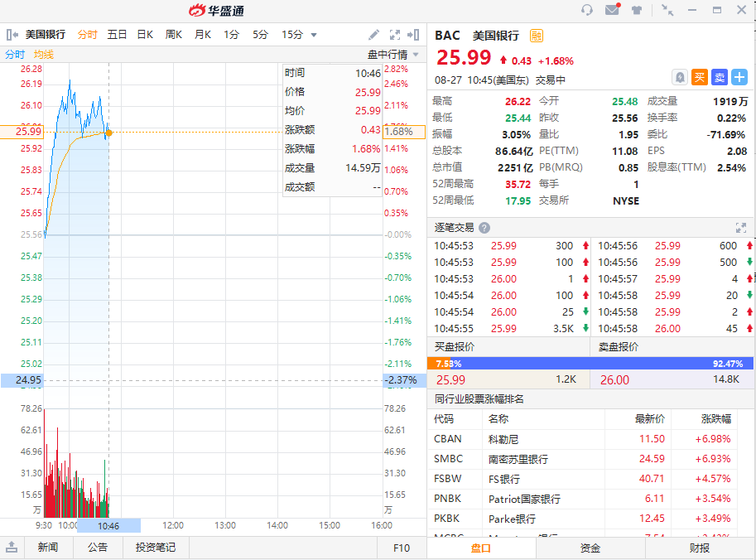Screen dimensions: 756x560
Task: Collapse the left sidebar panel icon
Action: coord(12,35)
